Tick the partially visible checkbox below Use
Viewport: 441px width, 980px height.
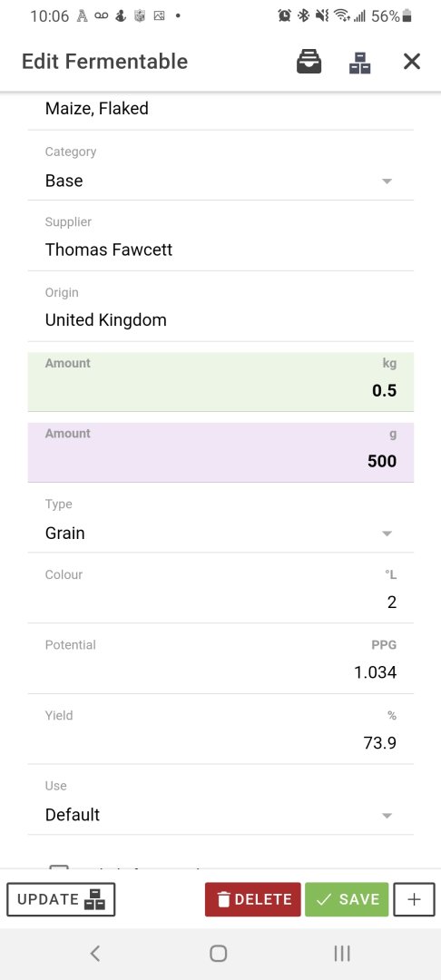[59, 869]
